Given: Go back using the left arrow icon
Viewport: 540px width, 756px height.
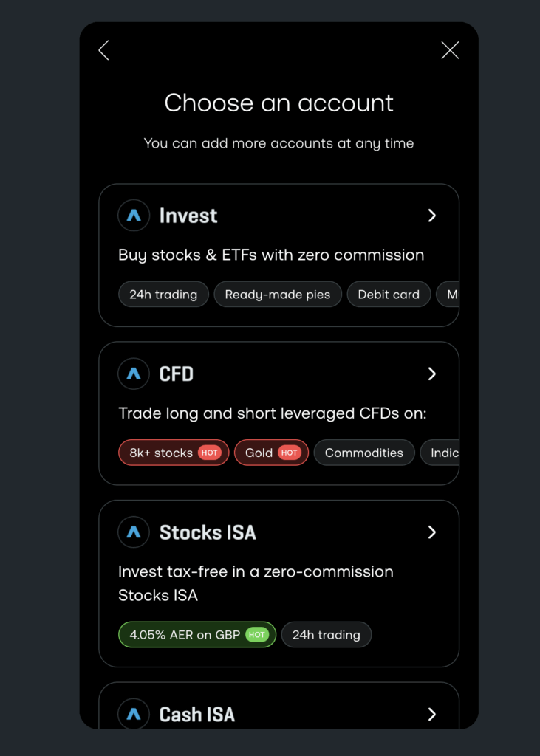Looking at the screenshot, I should (x=103, y=50).
